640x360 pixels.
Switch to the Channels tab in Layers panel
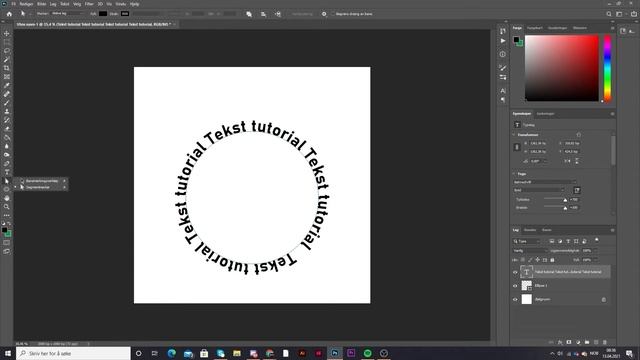[x=530, y=230]
